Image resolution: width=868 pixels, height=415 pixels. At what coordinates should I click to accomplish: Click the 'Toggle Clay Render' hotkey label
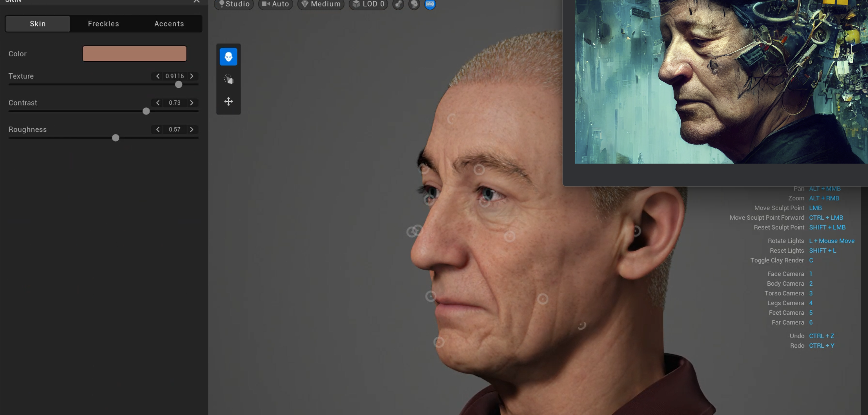[777, 260]
